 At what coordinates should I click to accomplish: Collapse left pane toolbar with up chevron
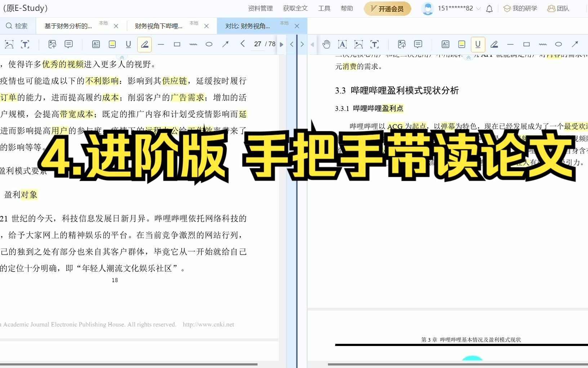click(x=122, y=57)
